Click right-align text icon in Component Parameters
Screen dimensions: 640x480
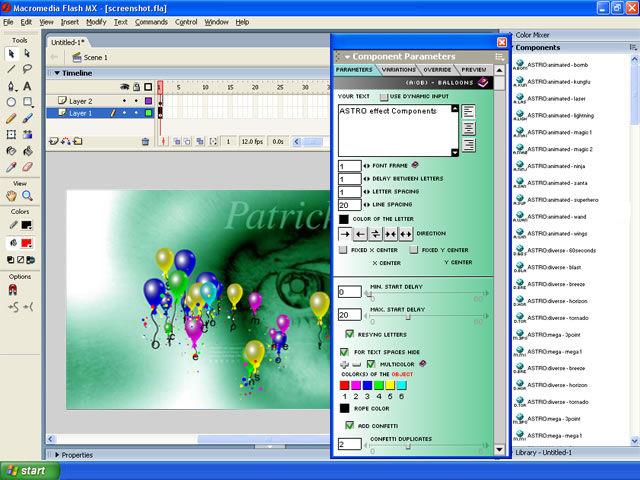[x=469, y=145]
